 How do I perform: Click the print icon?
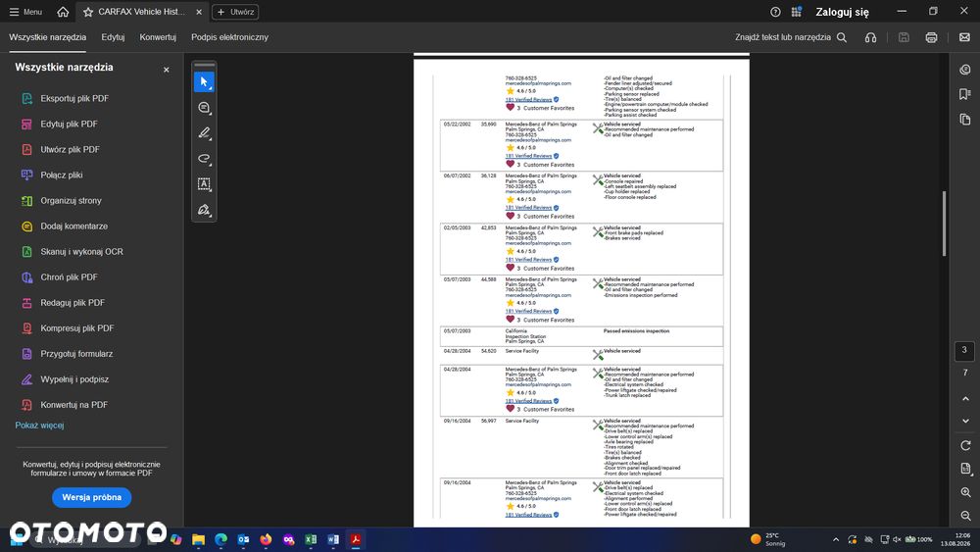click(931, 37)
